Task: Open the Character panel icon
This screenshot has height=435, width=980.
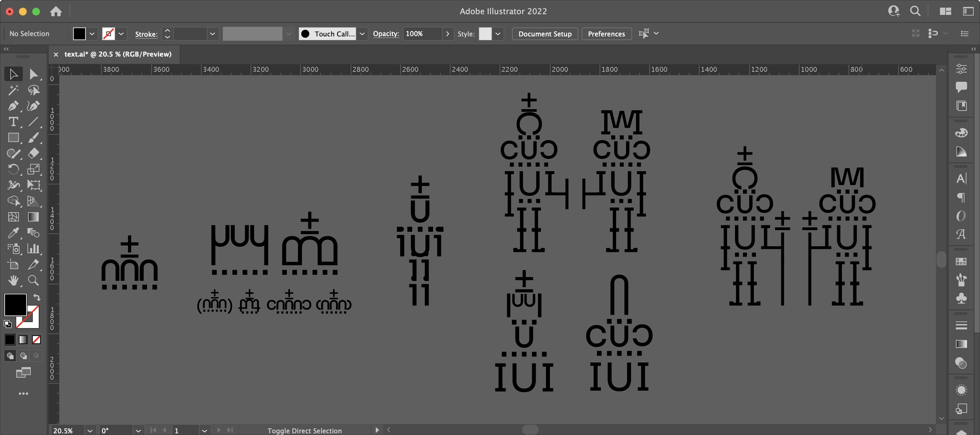Action: [961, 179]
